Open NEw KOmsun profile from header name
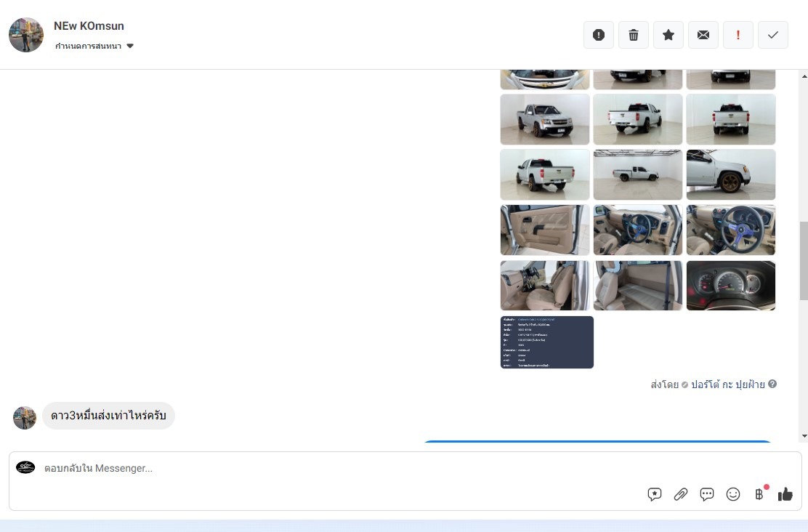The width and height of the screenshot is (808, 532). (89, 25)
